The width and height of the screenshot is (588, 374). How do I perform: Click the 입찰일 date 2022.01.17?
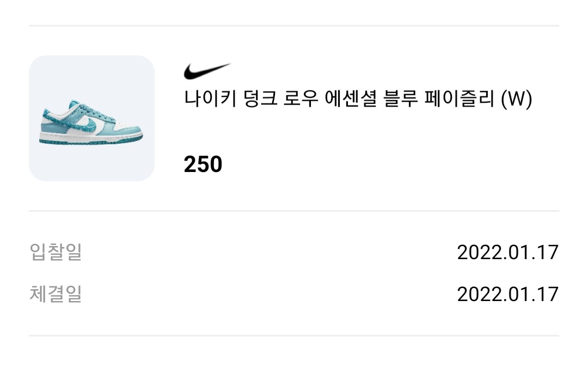[x=507, y=252]
